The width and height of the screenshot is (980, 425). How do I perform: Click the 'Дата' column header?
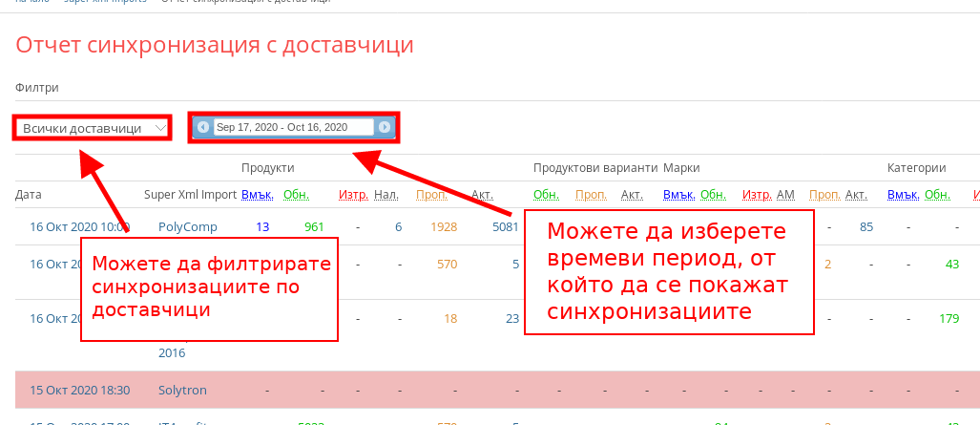[29, 195]
